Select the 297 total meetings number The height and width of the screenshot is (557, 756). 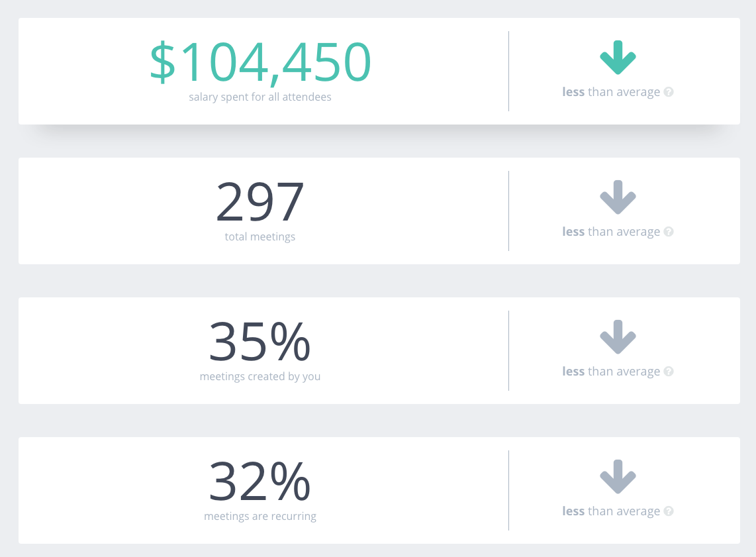(x=260, y=201)
